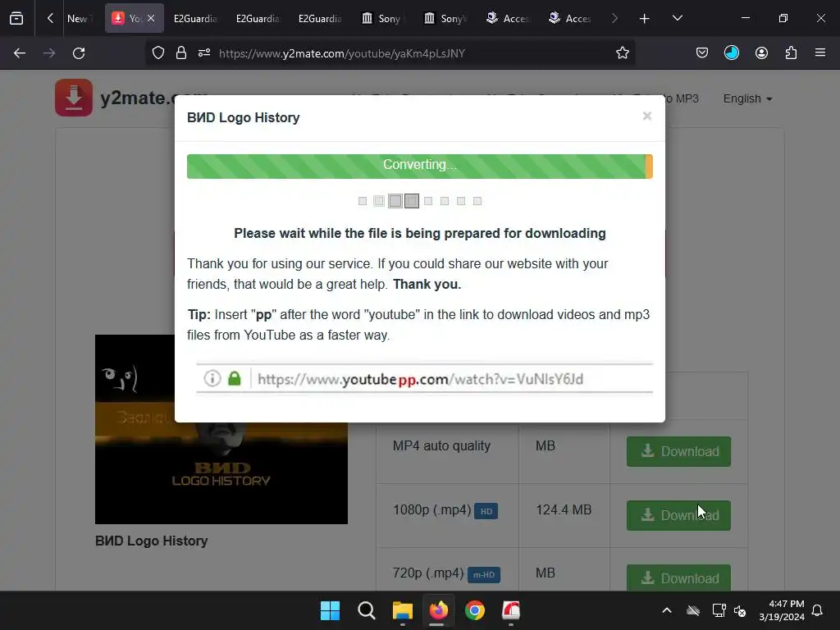Open the blue circular extension icon

[732, 53]
